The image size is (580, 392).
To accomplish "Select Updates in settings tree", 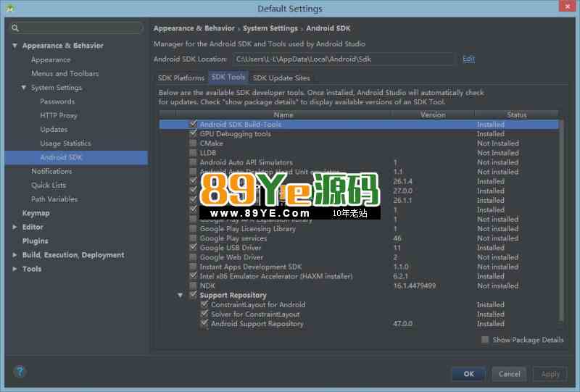I will (54, 130).
